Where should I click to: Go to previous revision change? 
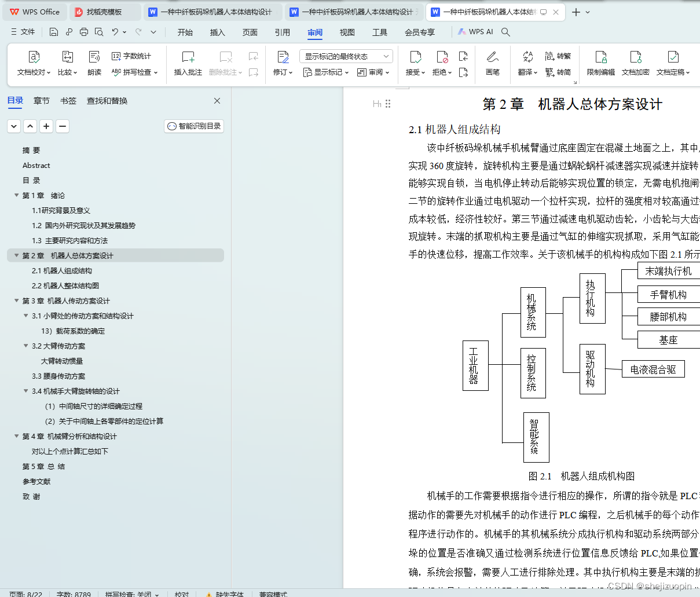pos(463,56)
